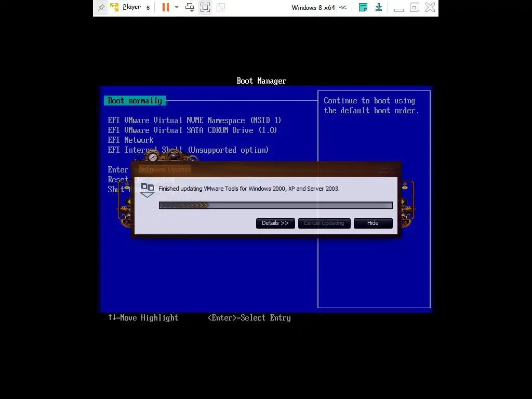Click the Boot Manager heading
532x399 pixels.
click(x=261, y=81)
